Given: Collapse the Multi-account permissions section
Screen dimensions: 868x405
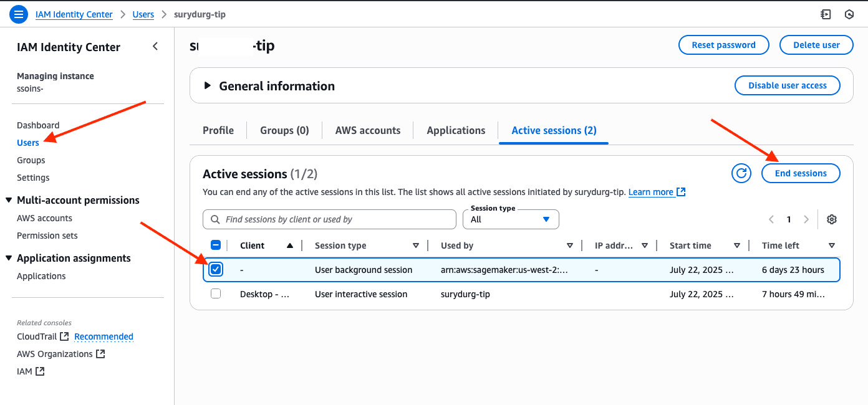Looking at the screenshot, I should 9,200.
